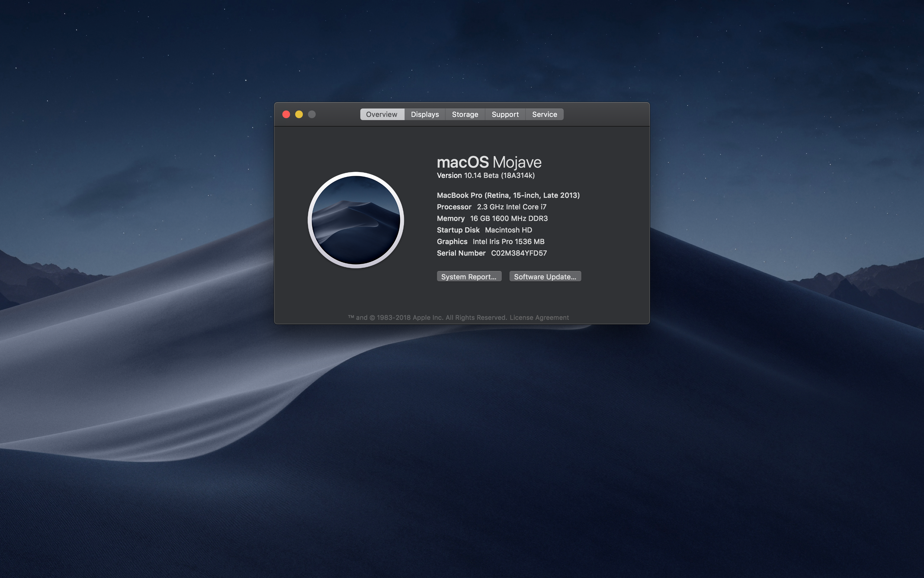
Task: Close the About This Mac window
Action: click(286, 114)
